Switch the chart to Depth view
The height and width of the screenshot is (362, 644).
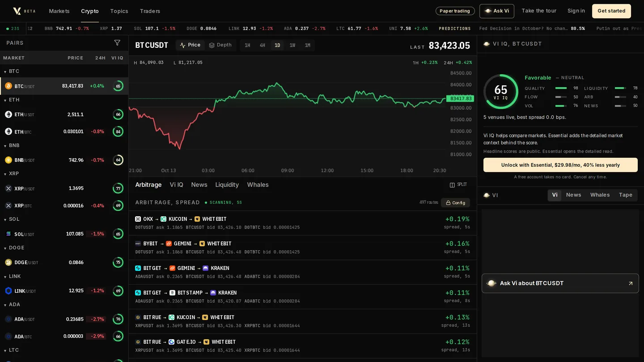tap(220, 45)
